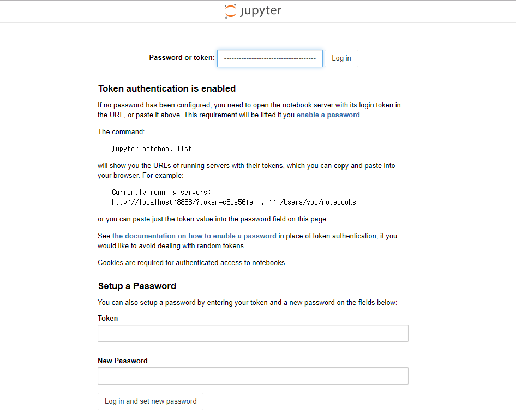Viewport: 516px width, 420px height.
Task: Click the Password or token label
Action: click(182, 58)
